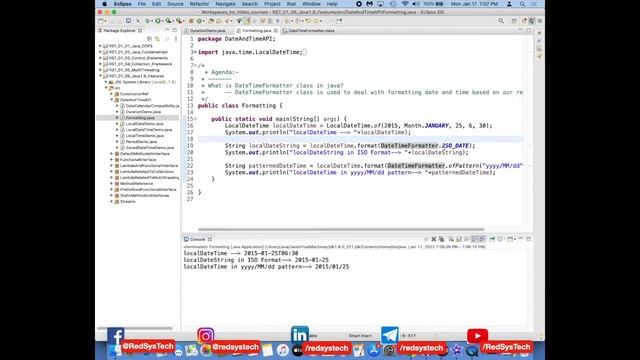Screen dimensions: 640x360
Task: Toggle fold of main method line 15
Action: [x=195, y=119]
